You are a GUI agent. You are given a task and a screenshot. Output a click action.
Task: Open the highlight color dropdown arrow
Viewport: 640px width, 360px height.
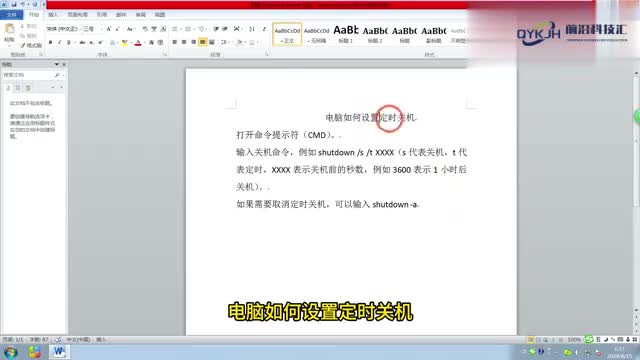(x=131, y=42)
